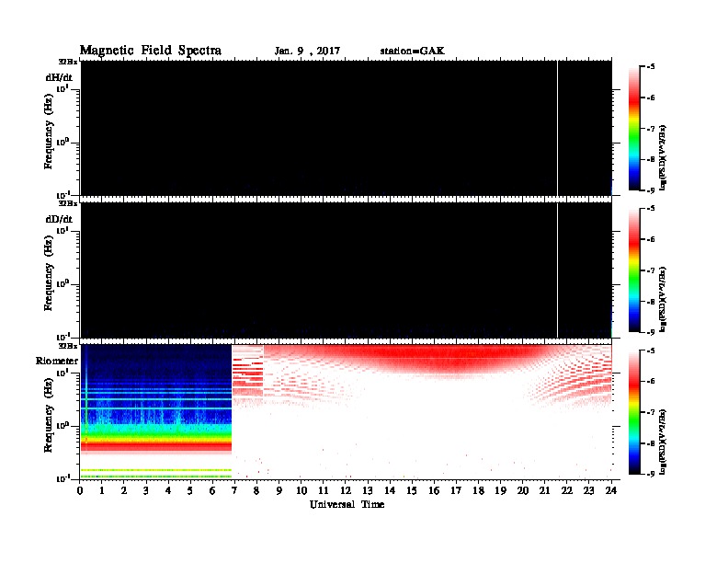
Task: Click the bottom colorbar beside the Riometer panel
Action: tap(634, 412)
